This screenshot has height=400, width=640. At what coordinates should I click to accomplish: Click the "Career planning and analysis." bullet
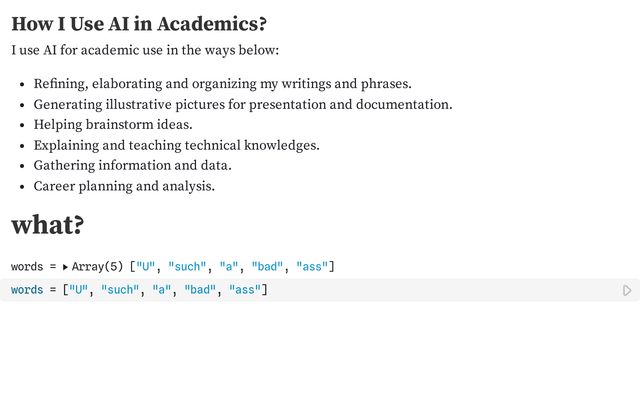point(124,186)
